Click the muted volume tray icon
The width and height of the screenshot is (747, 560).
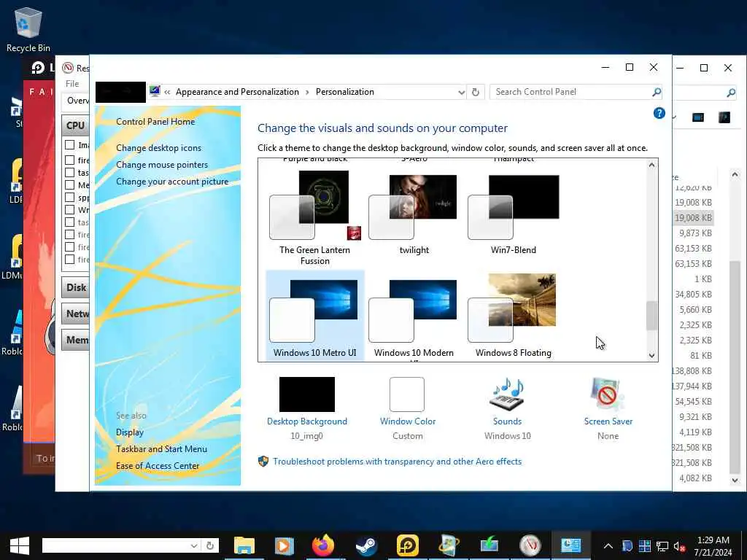(679, 546)
